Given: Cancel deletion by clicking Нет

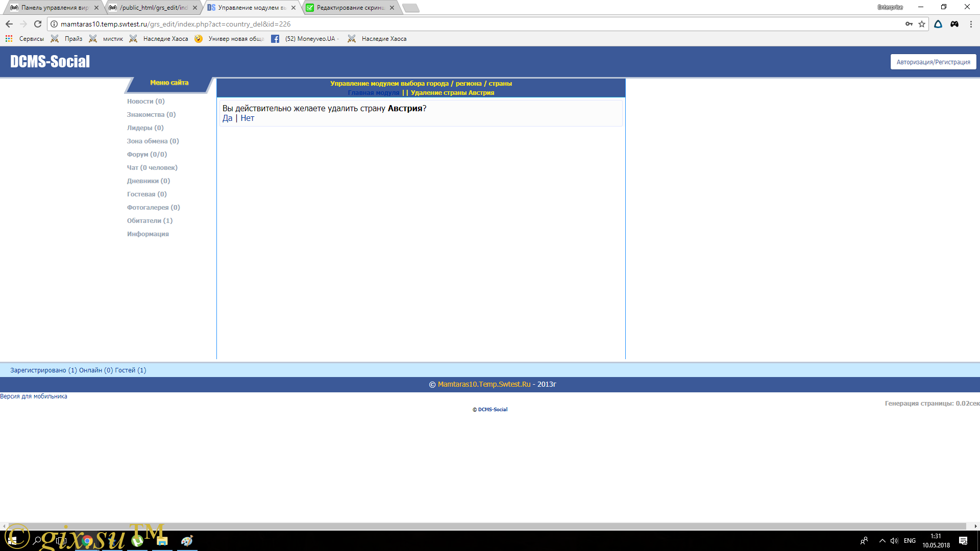Looking at the screenshot, I should pos(247,118).
